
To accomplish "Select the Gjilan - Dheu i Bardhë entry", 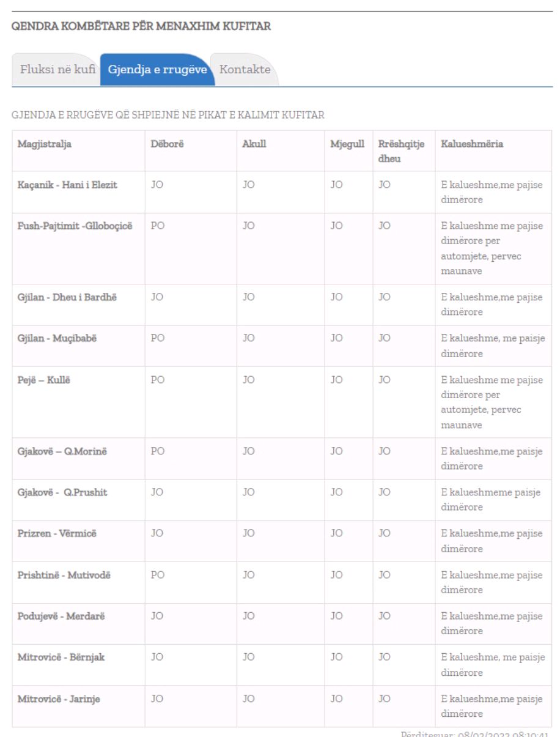I will pos(67,297).
